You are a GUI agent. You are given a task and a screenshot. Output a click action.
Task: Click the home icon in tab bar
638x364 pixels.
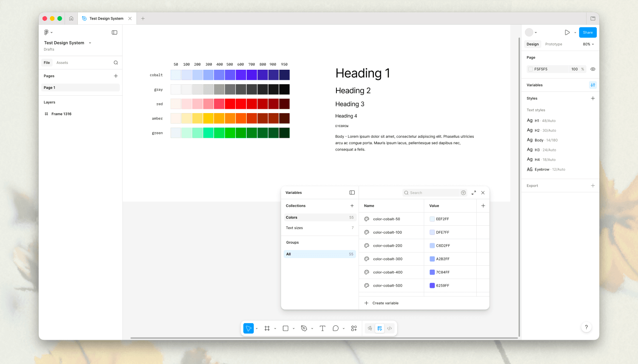[x=71, y=18]
